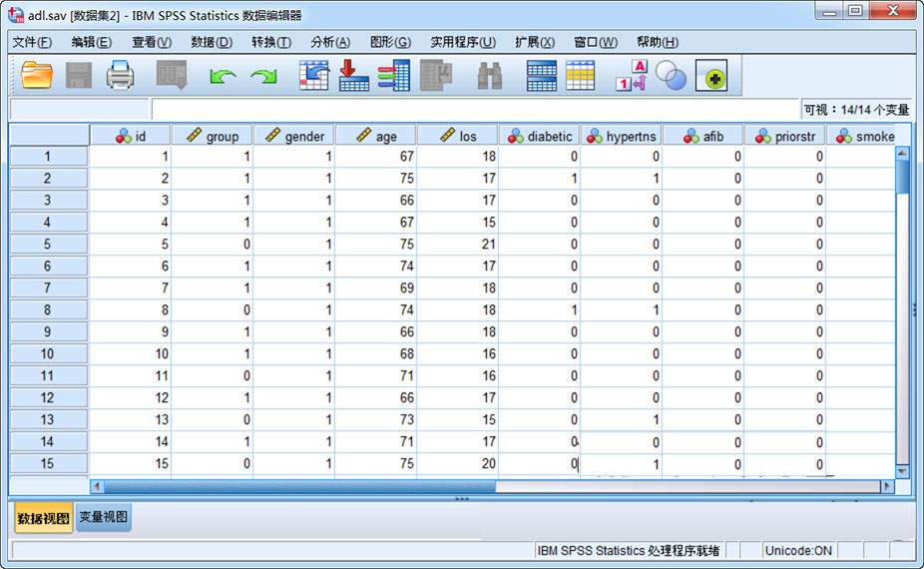Open the 分析(A) menu

[x=330, y=42]
